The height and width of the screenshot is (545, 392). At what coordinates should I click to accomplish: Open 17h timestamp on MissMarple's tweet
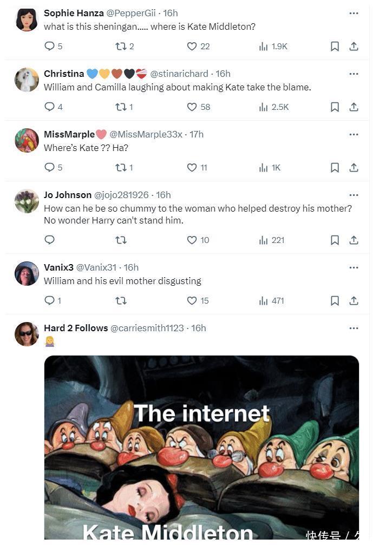(197, 134)
